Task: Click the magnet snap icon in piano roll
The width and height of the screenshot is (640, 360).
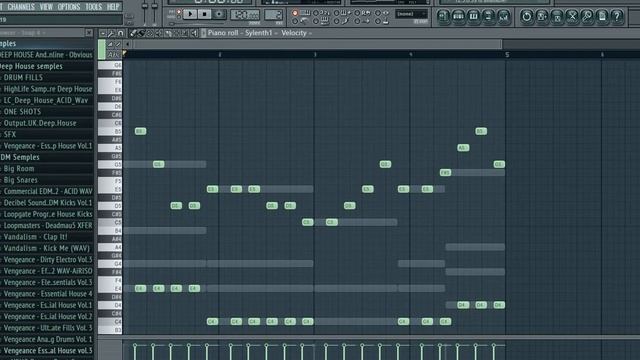Action: click(x=120, y=33)
